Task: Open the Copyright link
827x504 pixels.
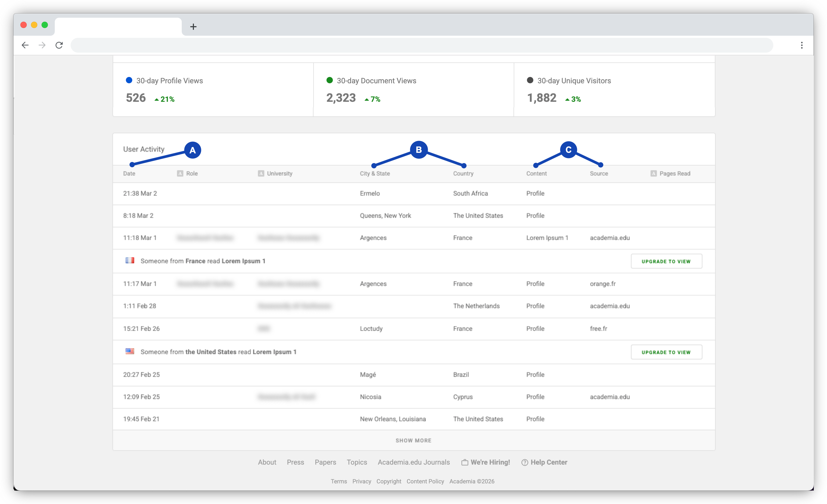Action: [389, 482]
